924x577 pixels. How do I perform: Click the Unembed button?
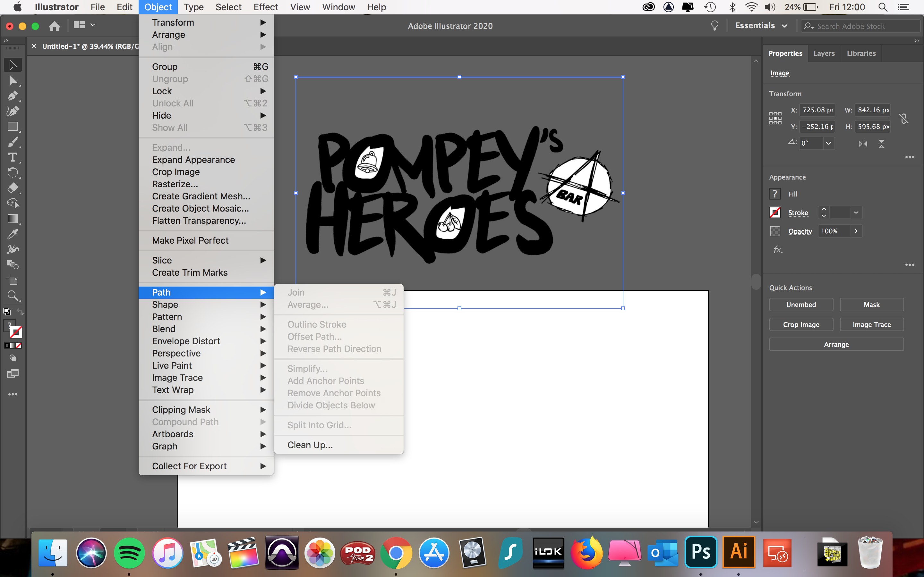[x=801, y=305]
